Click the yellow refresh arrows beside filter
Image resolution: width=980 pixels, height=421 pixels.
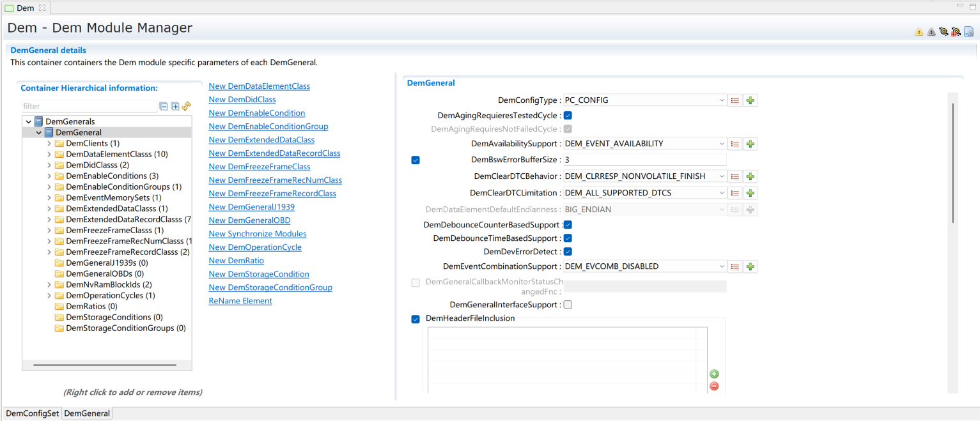pyautogui.click(x=186, y=107)
